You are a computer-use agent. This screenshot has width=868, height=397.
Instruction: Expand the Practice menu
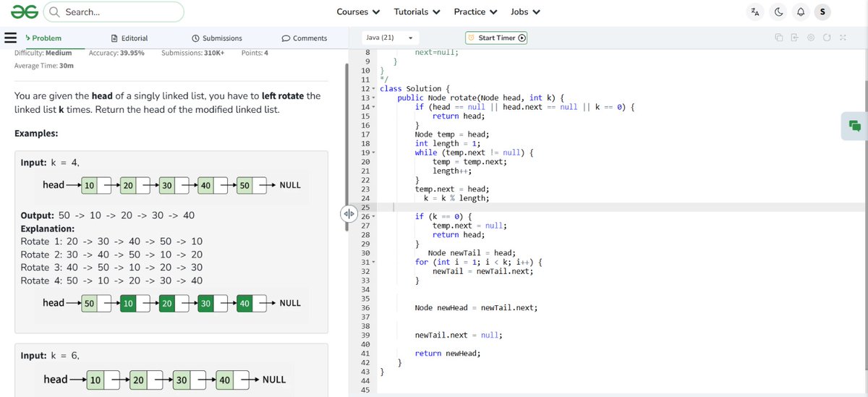475,12
